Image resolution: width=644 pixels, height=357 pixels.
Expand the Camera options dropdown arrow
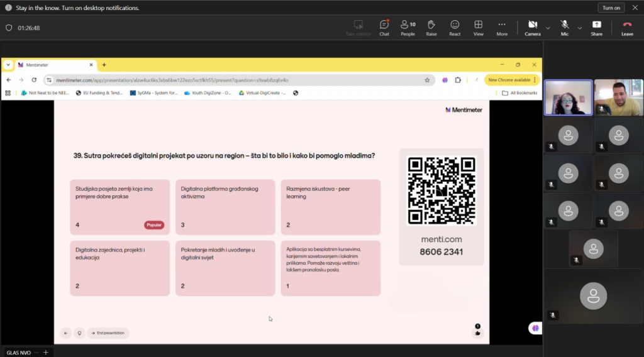point(548,28)
